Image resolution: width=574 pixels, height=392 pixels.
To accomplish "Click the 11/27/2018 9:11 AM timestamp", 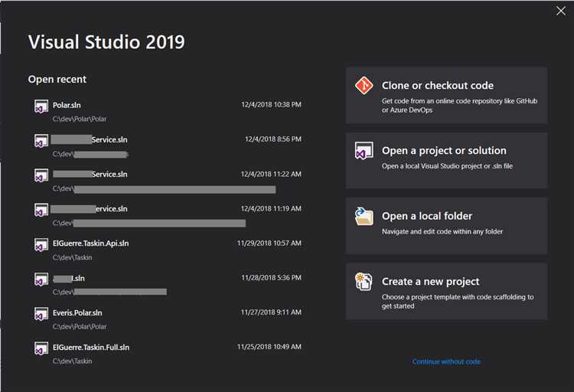I will 271,312.
